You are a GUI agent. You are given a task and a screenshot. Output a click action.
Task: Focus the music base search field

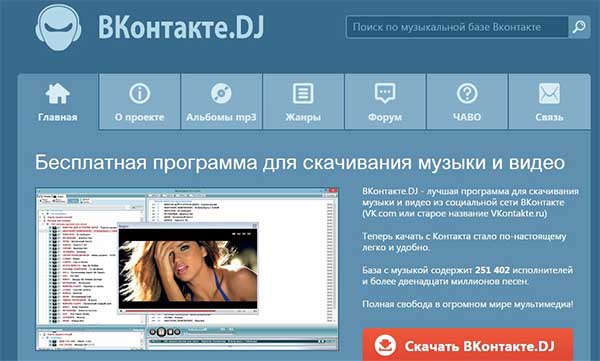[x=457, y=27]
